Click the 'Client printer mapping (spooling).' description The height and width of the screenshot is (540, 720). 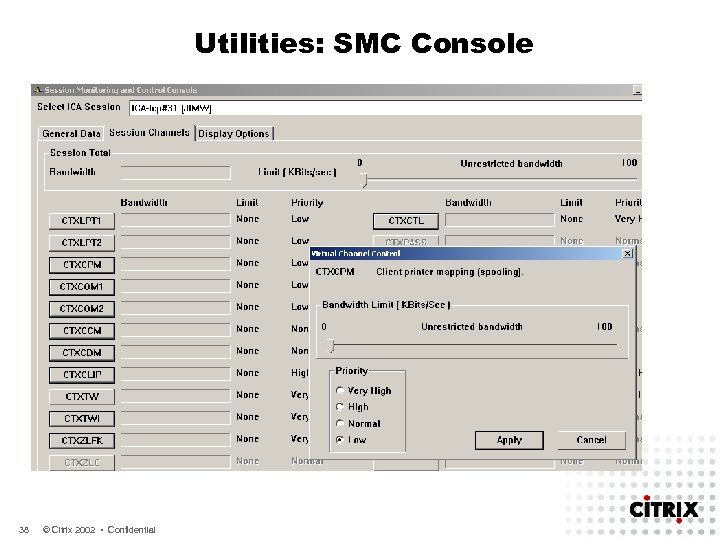pyautogui.click(x=450, y=272)
